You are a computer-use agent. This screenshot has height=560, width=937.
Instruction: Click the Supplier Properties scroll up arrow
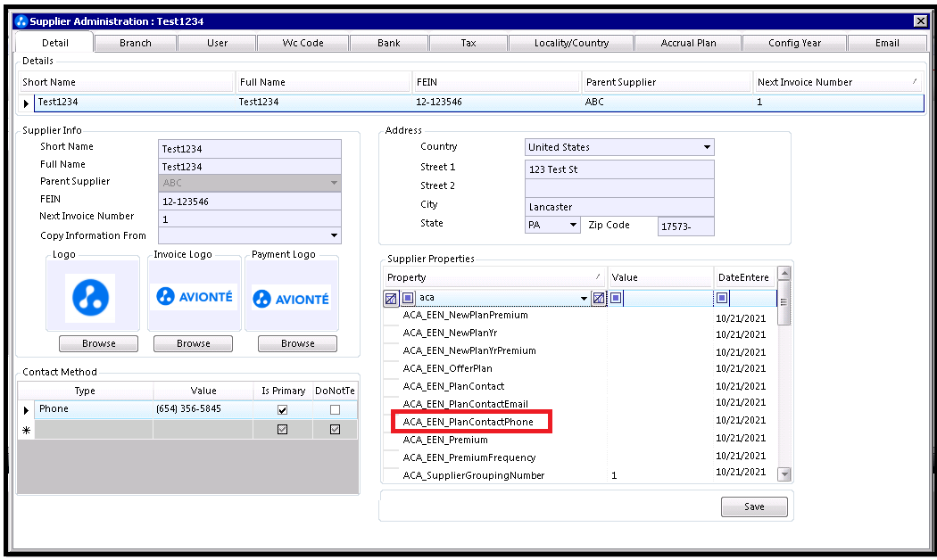(784, 273)
